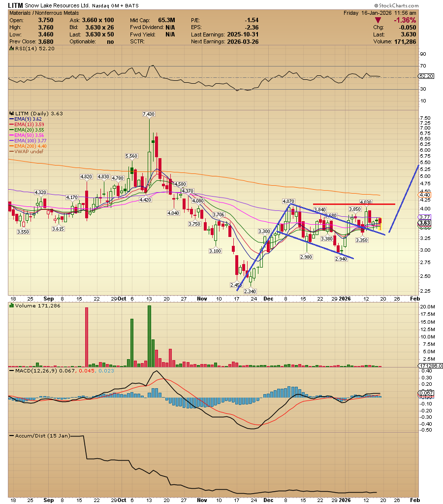Click the 3.100 November low label
443x504 pixels.
[x=215, y=251]
